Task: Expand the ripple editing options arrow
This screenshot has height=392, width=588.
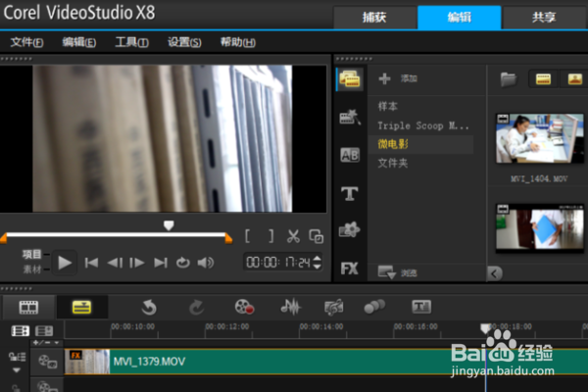Action: tap(17, 370)
